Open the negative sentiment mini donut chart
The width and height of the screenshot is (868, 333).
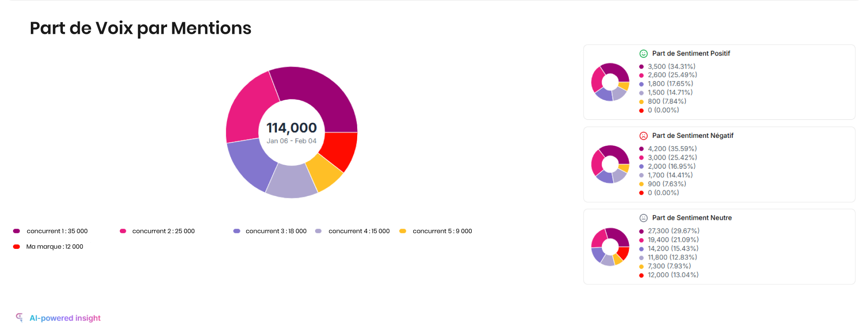(610, 164)
